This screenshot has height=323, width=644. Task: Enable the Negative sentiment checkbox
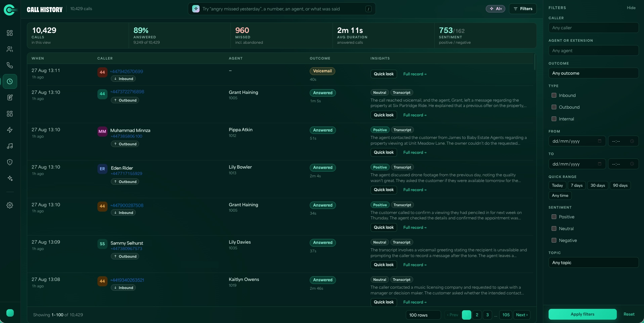pos(554,240)
